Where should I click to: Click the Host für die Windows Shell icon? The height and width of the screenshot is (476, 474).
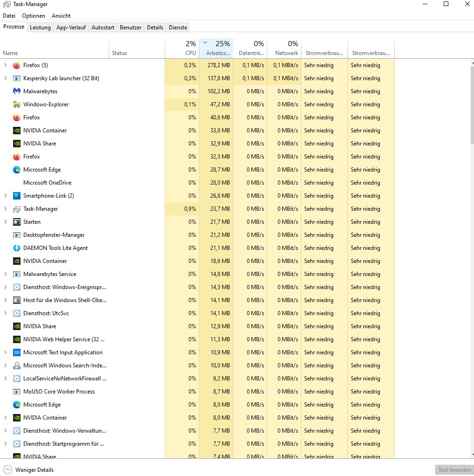(x=17, y=300)
